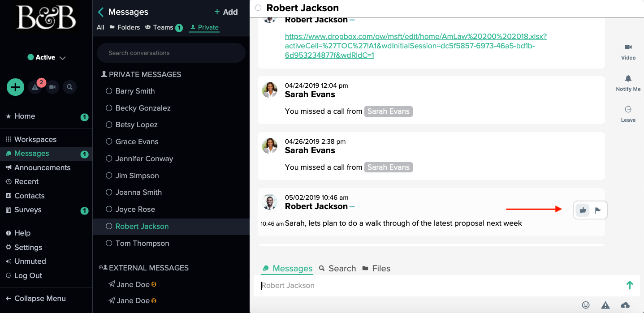Open the Files tab in conversation
The width and height of the screenshot is (644, 313).
(376, 268)
